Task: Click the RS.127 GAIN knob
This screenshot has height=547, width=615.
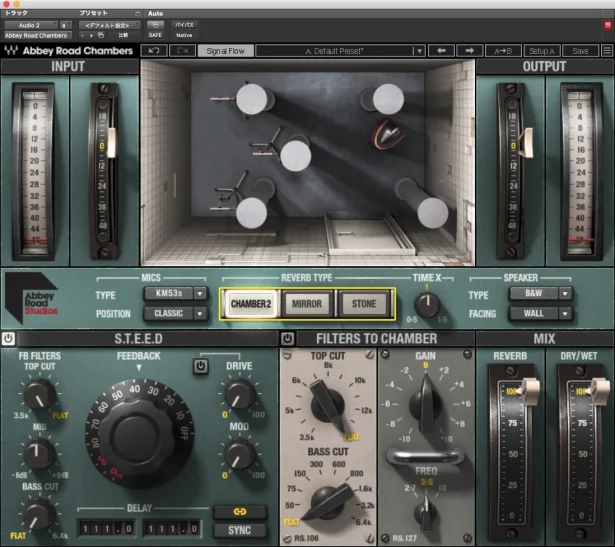Action: coord(426,406)
